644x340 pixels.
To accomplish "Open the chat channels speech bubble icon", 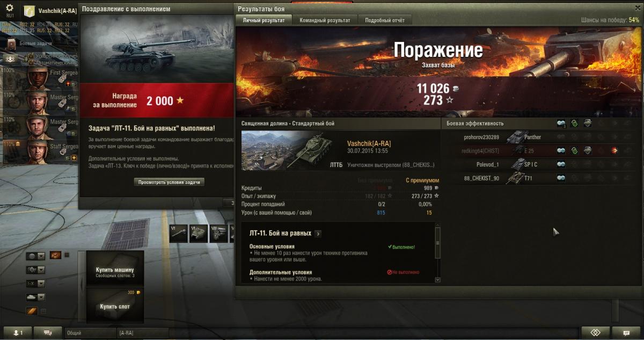I will click(x=48, y=333).
